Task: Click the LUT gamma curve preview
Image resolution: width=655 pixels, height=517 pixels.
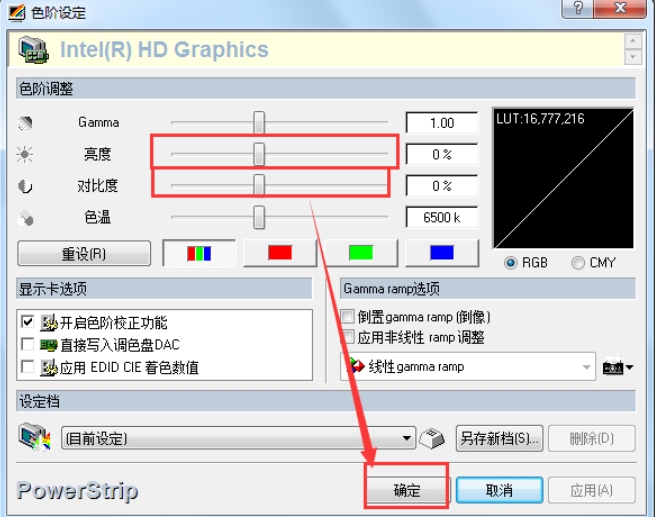Action: pos(564,178)
